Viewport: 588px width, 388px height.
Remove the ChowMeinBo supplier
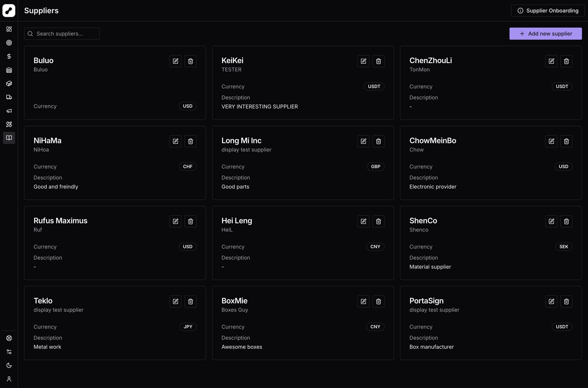(x=566, y=141)
